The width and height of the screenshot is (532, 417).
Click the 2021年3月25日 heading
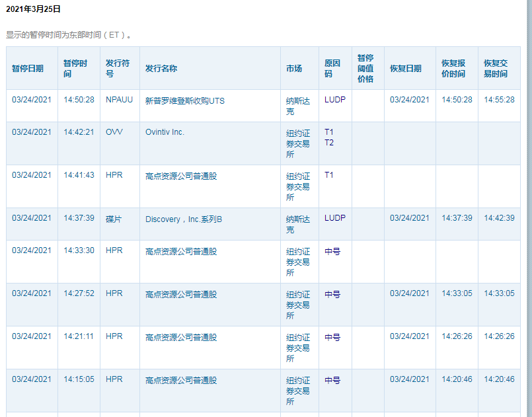click(x=33, y=9)
